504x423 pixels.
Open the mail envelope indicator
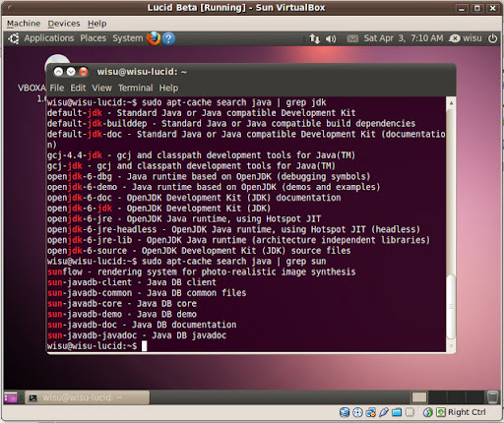[352, 38]
